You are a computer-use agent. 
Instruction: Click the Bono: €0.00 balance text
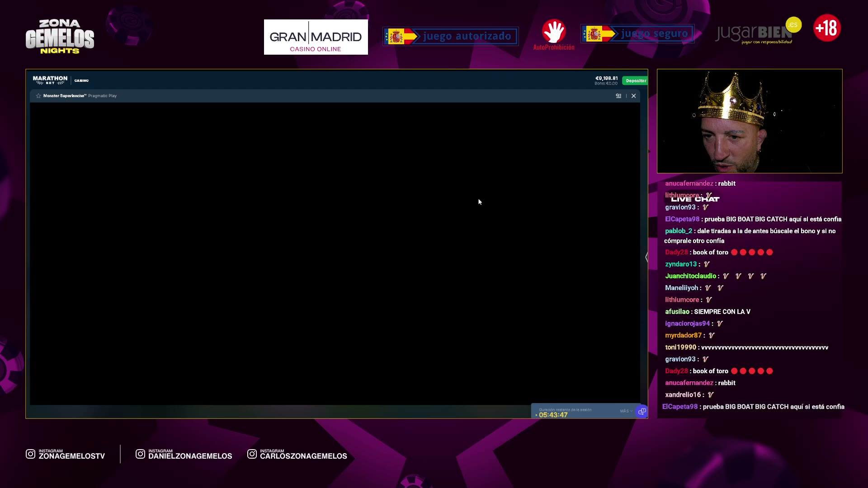[x=606, y=84]
